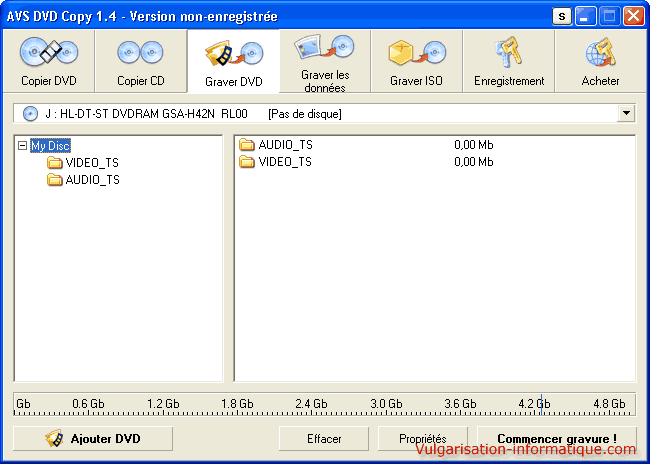Collapse the My Disc tree node
The height and width of the screenshot is (464, 650).
click(23, 146)
